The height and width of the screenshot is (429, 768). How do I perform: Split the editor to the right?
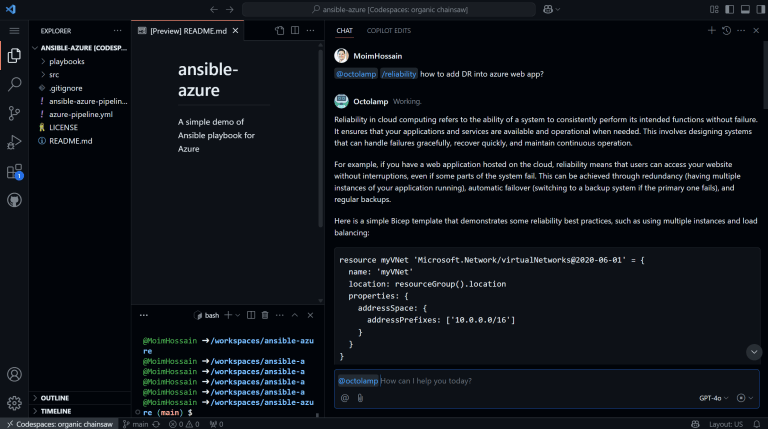tap(295, 30)
